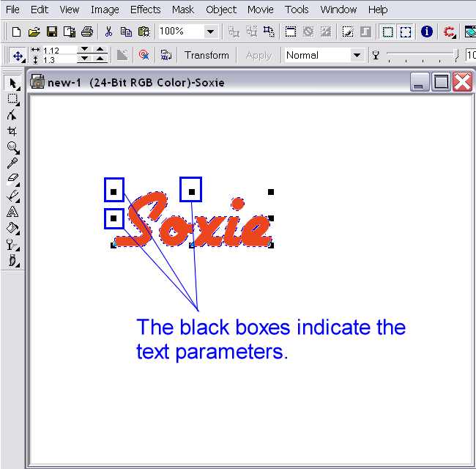This screenshot has height=469, width=476.
Task: Click the Apply button
Action: 259,55
